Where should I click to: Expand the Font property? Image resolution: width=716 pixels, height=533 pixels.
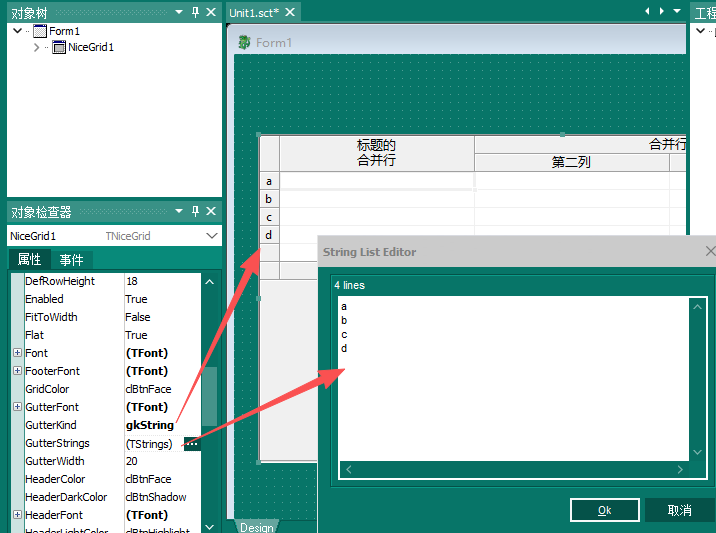(x=17, y=353)
